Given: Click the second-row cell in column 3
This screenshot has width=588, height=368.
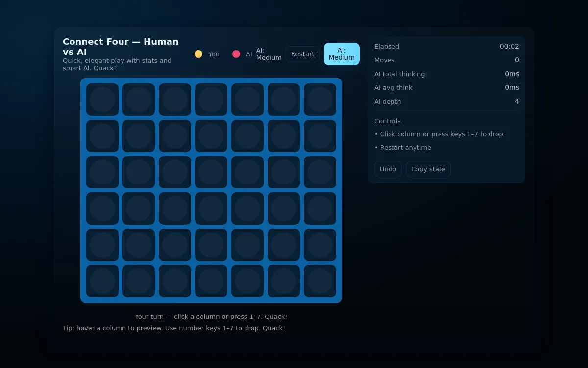Looking at the screenshot, I should 175,136.
